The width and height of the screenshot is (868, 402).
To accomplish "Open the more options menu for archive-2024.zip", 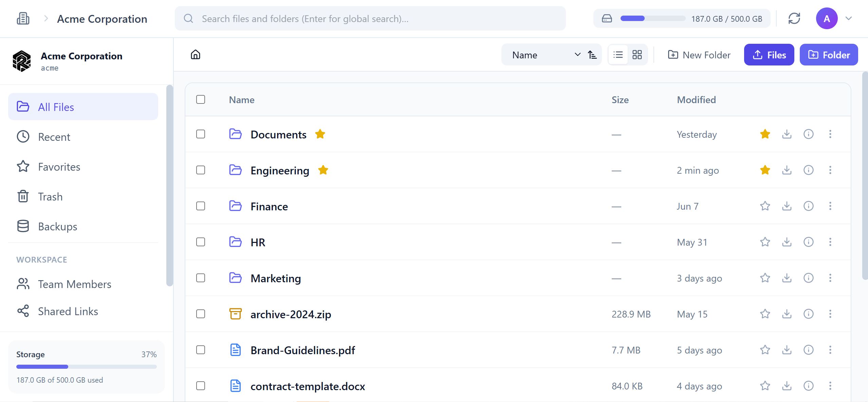I will [830, 314].
